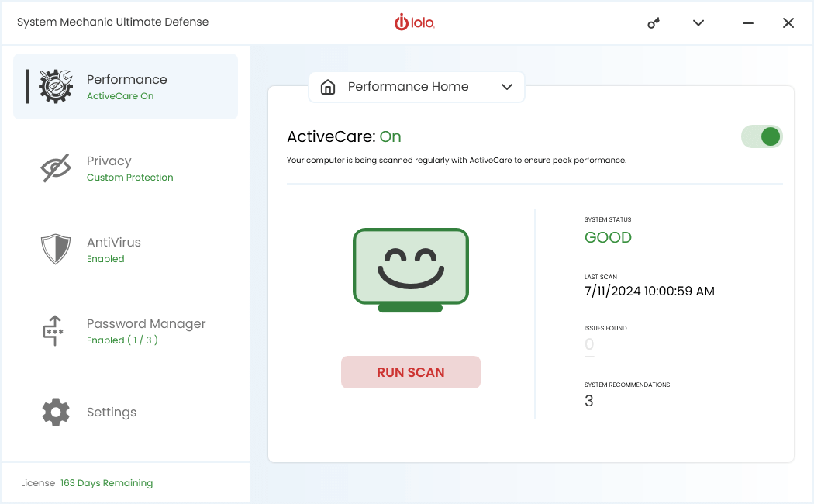Click the Settings gear icon
Screen dimensions: 814x504
56,413
